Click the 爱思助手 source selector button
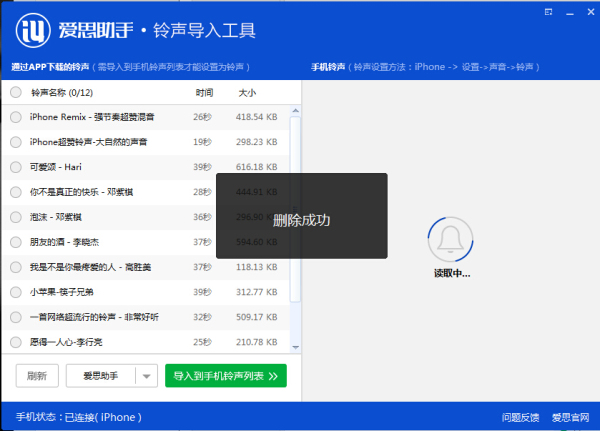The height and width of the screenshot is (431, 600). click(x=99, y=376)
